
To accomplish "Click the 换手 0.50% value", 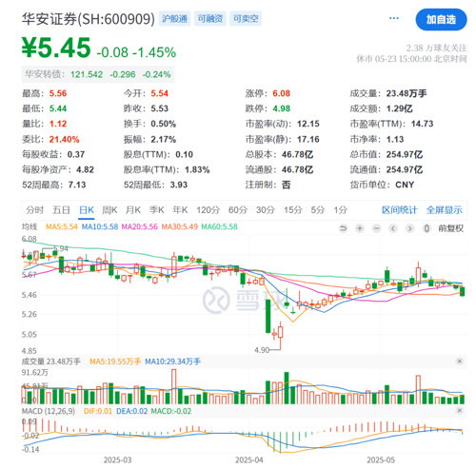I will pos(164,124).
